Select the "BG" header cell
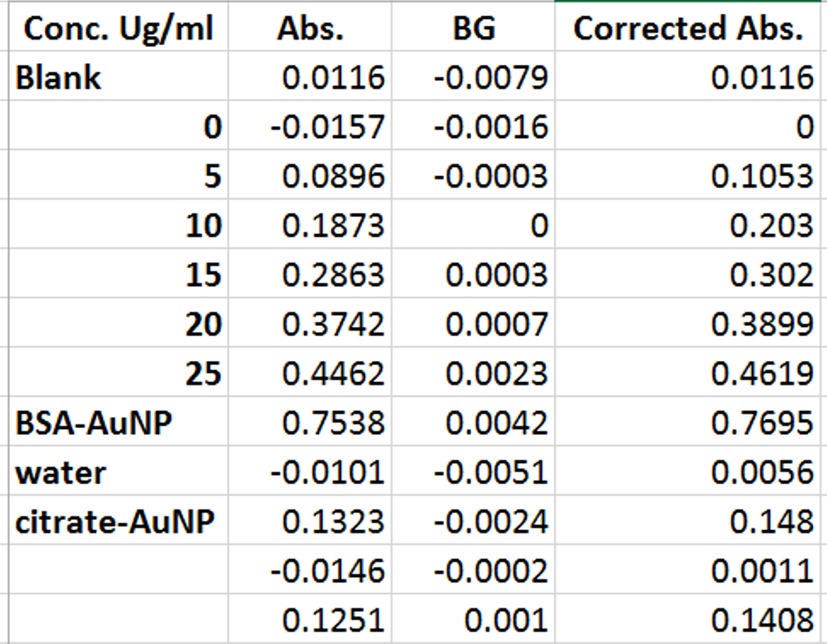The height and width of the screenshot is (644, 827). pyautogui.click(x=473, y=29)
